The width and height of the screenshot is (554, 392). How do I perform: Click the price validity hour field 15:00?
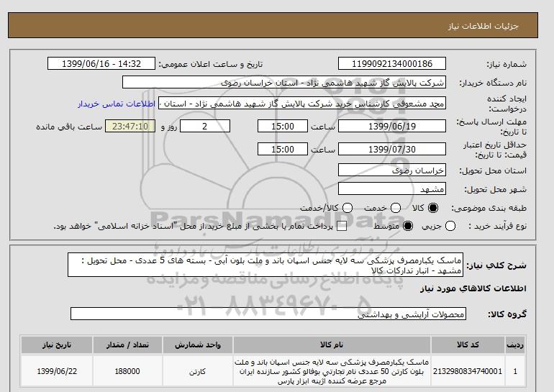pos(283,149)
